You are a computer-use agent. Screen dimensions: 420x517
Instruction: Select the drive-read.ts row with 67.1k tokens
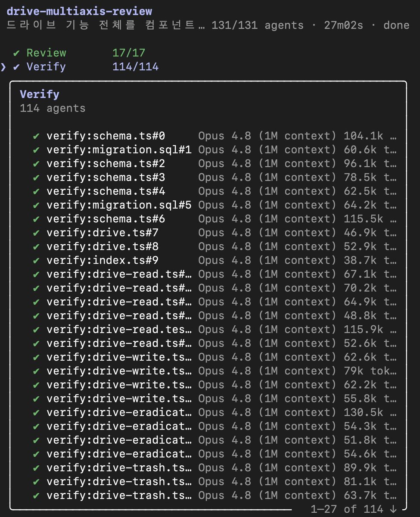215,274
